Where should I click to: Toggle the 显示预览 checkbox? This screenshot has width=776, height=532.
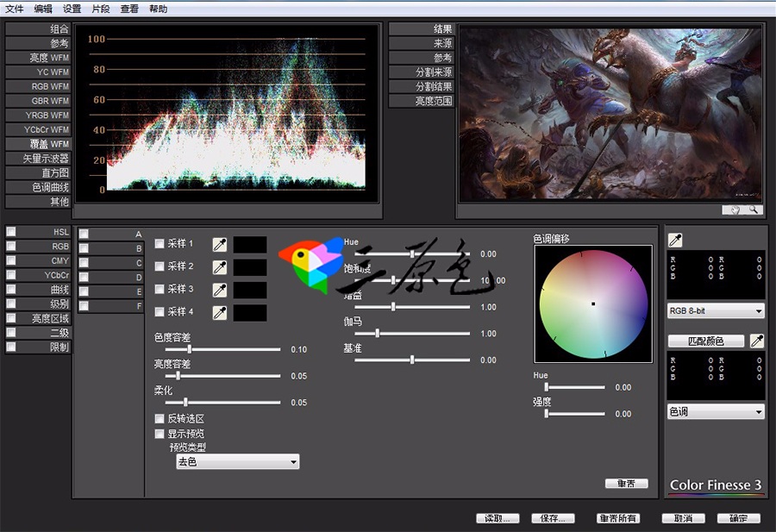(x=160, y=433)
